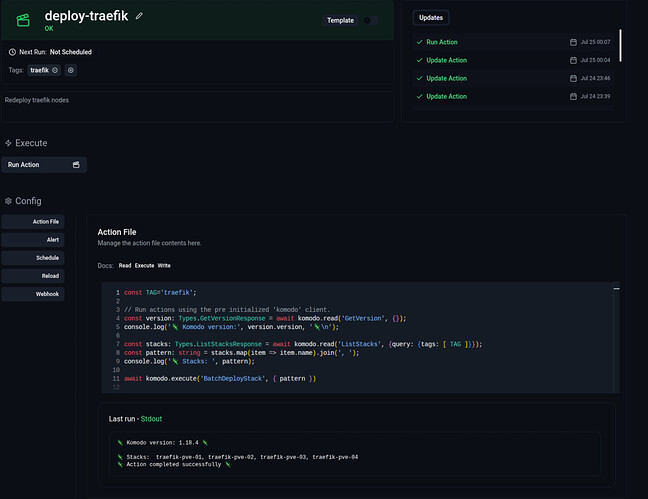Image resolution: width=648 pixels, height=499 pixels.
Task: Click the clapperboard action icon by the title
Action: tap(22, 21)
